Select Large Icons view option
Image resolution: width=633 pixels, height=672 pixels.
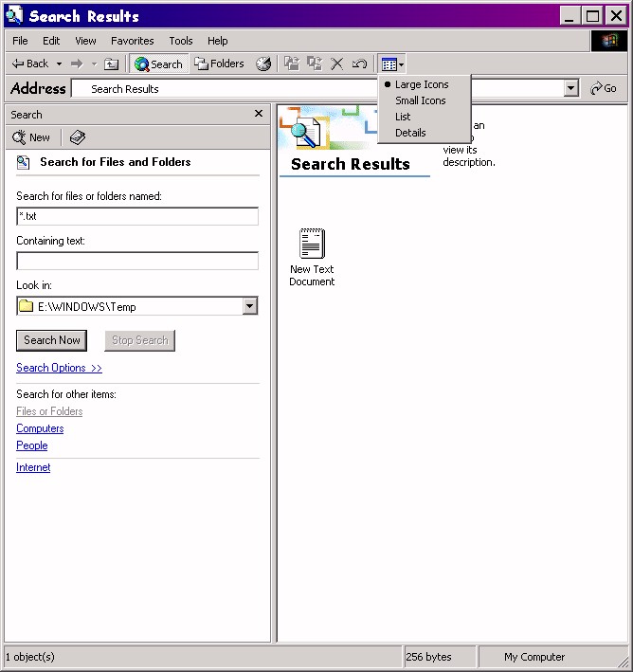coord(422,84)
